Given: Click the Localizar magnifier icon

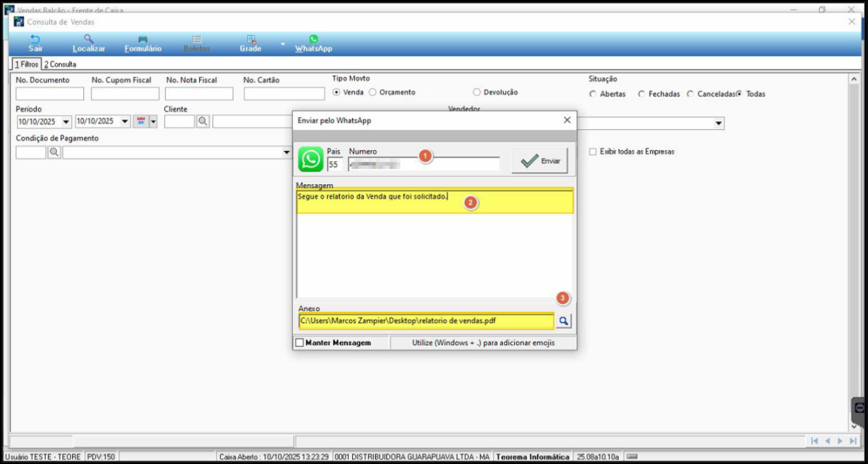Looking at the screenshot, I should point(89,40).
